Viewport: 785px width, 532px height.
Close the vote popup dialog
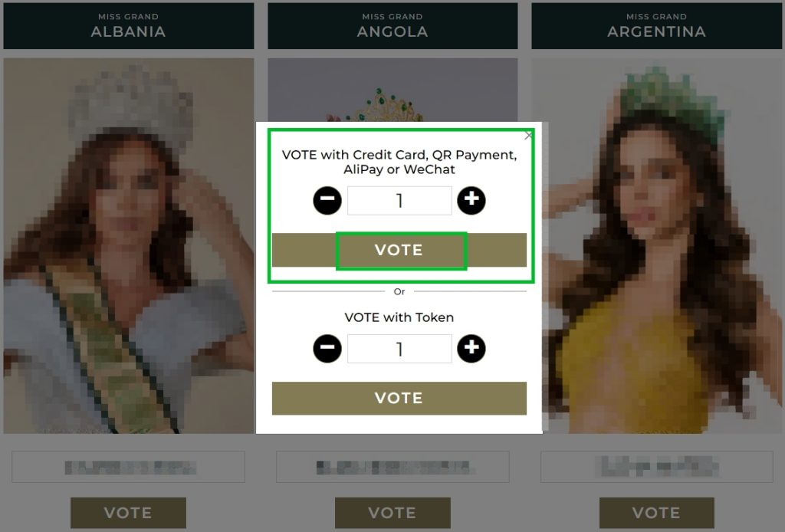coord(528,136)
